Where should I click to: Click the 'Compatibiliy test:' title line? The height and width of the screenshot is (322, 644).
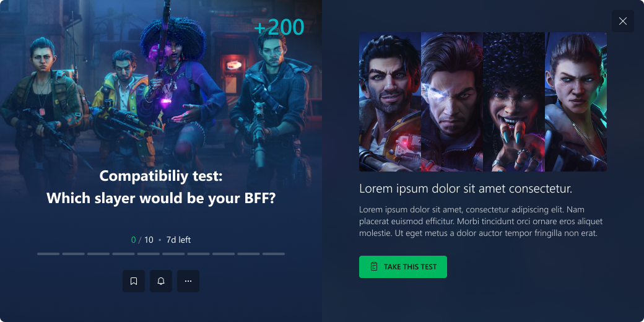161,176
